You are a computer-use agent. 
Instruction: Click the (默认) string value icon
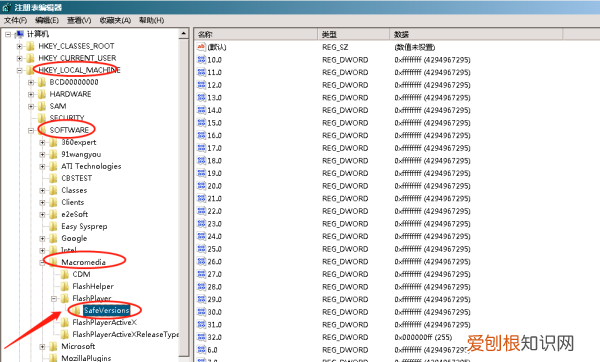pos(201,47)
